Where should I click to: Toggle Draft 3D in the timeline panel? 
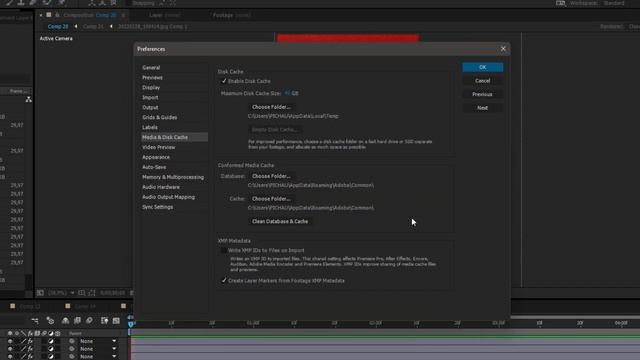[50, 321]
